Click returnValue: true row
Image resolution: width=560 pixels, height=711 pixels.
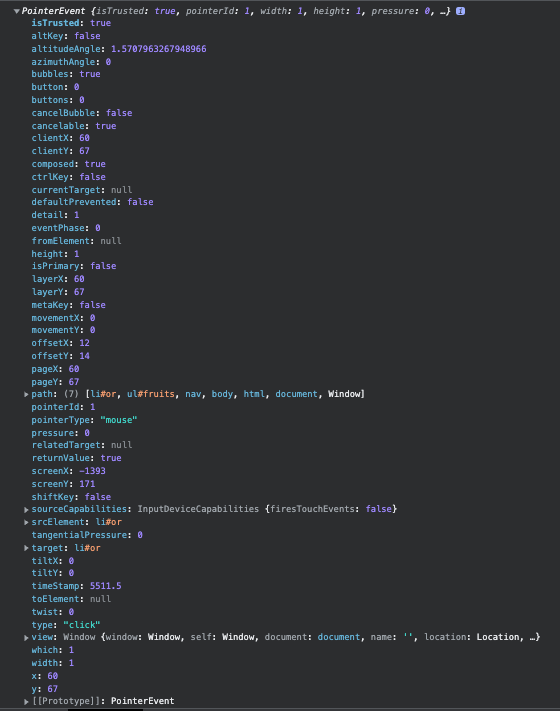pos(76,458)
